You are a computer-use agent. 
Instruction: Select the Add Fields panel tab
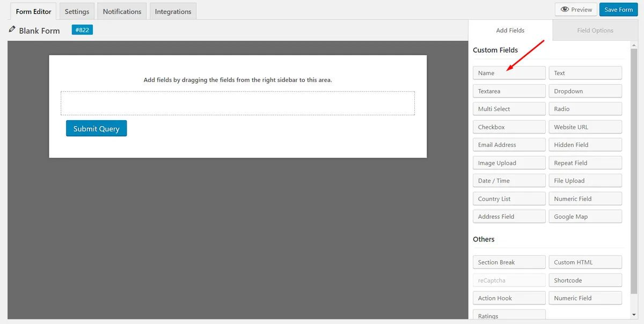[510, 31]
